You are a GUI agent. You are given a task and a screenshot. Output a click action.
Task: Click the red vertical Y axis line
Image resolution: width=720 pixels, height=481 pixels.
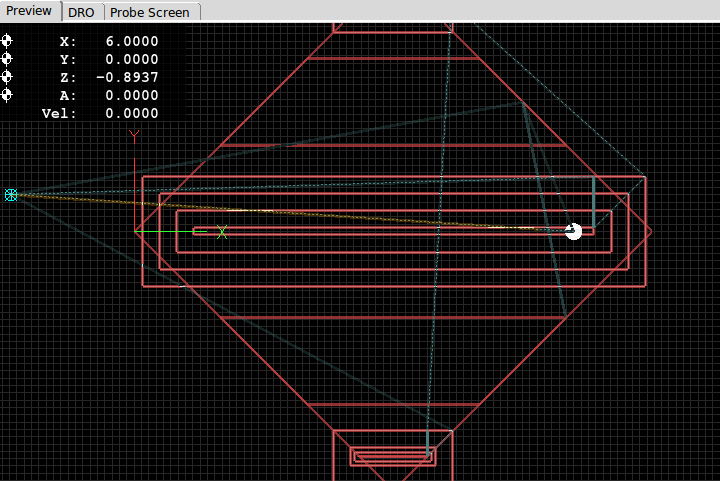pos(134,190)
